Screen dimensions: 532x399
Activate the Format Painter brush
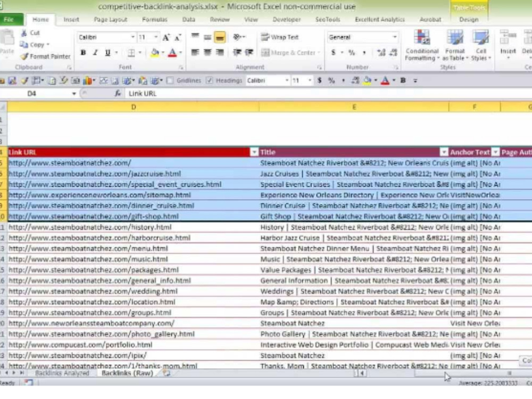click(24, 56)
